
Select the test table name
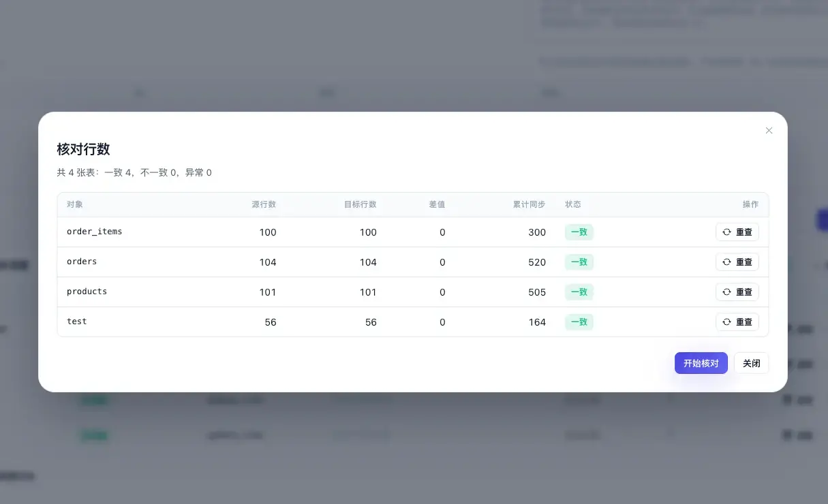(x=77, y=321)
